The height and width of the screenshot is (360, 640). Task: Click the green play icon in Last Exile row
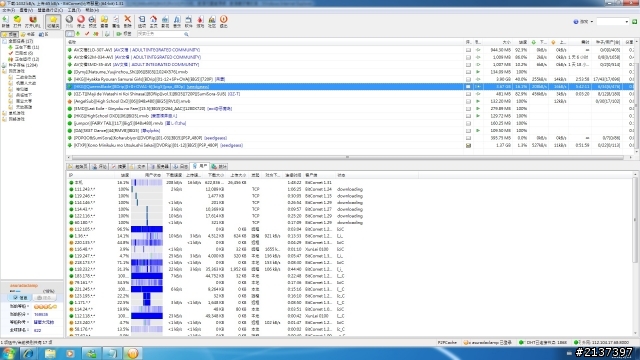(x=478, y=109)
